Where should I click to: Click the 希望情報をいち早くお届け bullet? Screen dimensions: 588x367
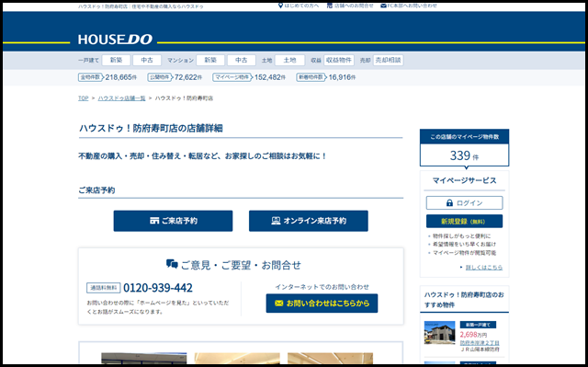(464, 245)
